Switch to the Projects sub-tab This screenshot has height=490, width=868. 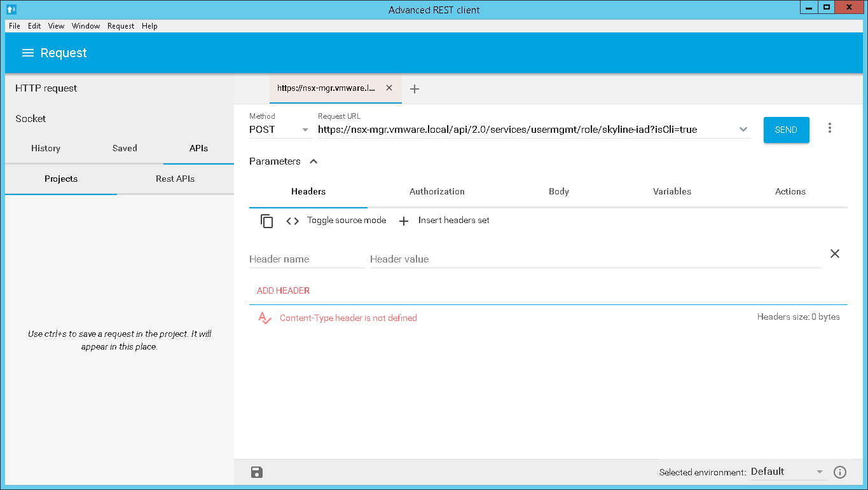61,179
